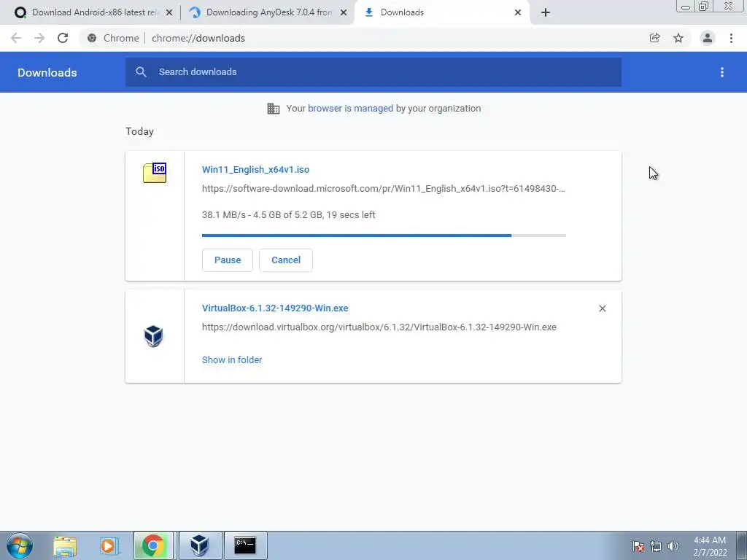Viewport: 747px width, 560px height.
Task: Click the Action Center flag tray icon
Action: [638, 546]
